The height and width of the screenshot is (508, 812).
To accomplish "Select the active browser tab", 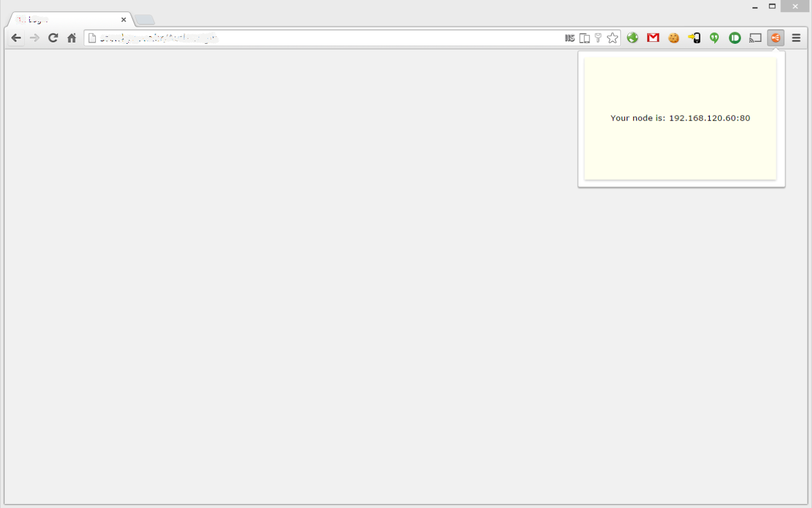I will (70, 20).
